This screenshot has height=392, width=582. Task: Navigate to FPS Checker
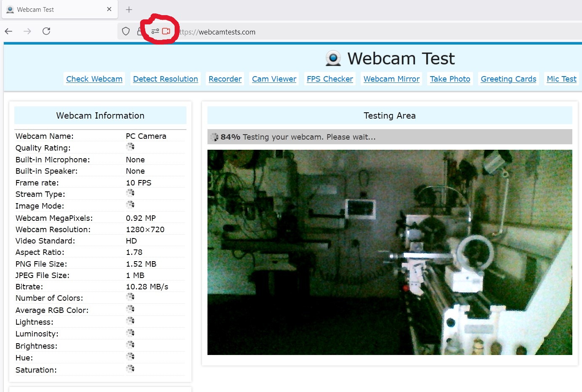(x=330, y=79)
